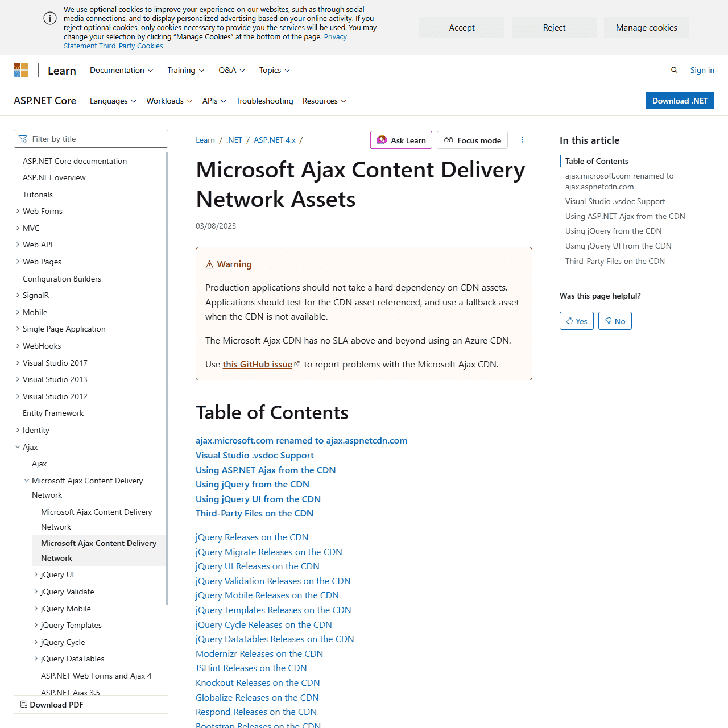The height and width of the screenshot is (728, 728).
Task: Expand the jQuery UI tree item
Action: 36,574
